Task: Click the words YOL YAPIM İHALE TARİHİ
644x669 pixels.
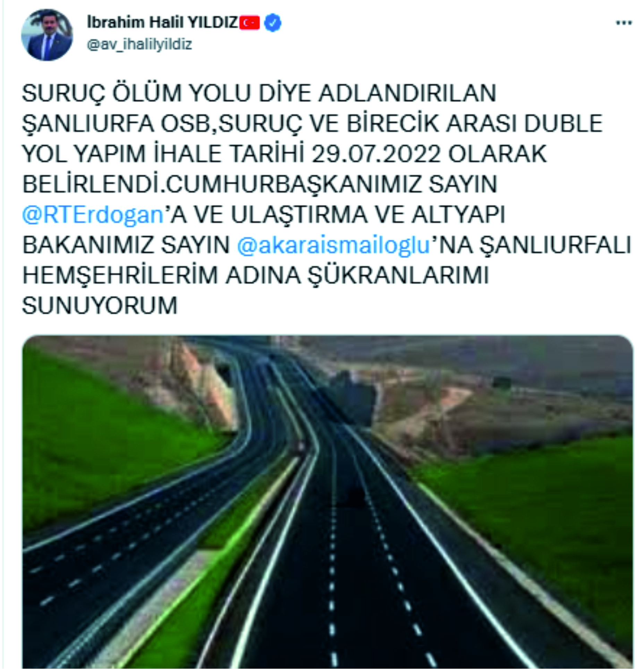Action: pyautogui.click(x=163, y=154)
